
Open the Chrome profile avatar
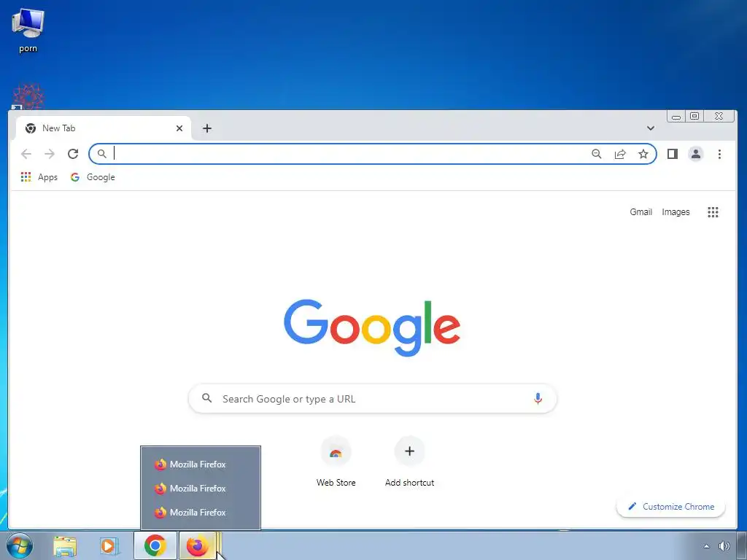coord(695,154)
